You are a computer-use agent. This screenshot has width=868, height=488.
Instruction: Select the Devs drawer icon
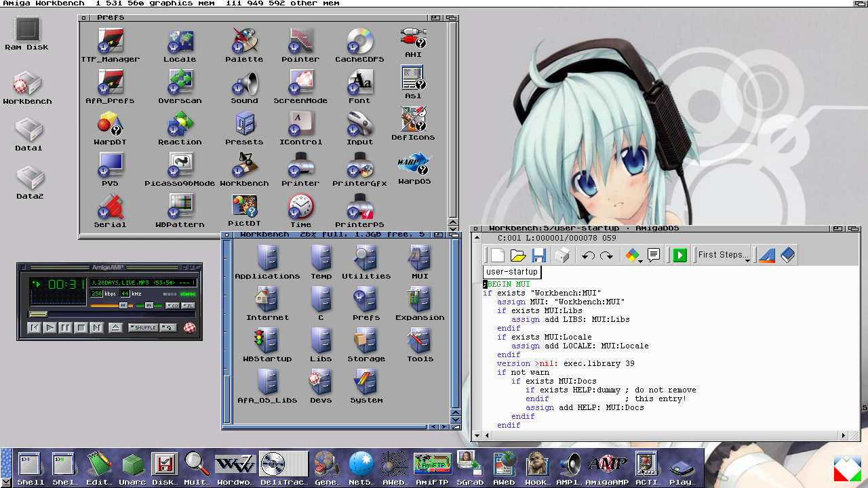coord(321,386)
